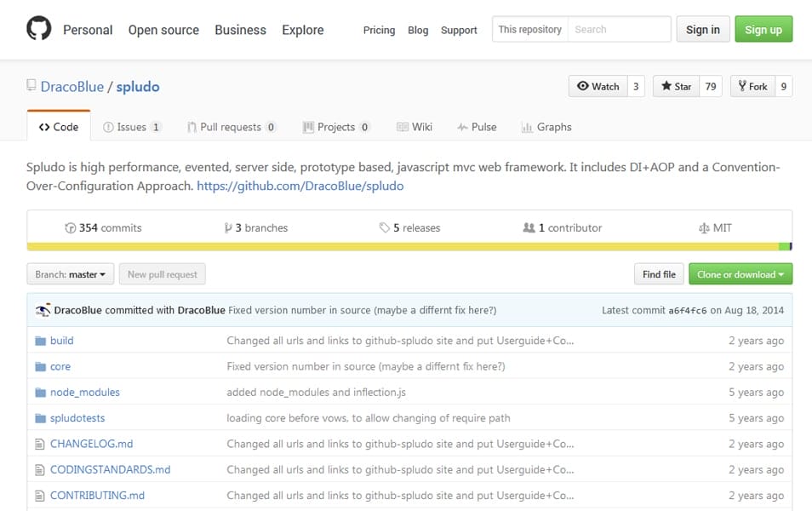Select the Code tab's code brackets icon
The width and height of the screenshot is (812, 511).
pyautogui.click(x=47, y=127)
